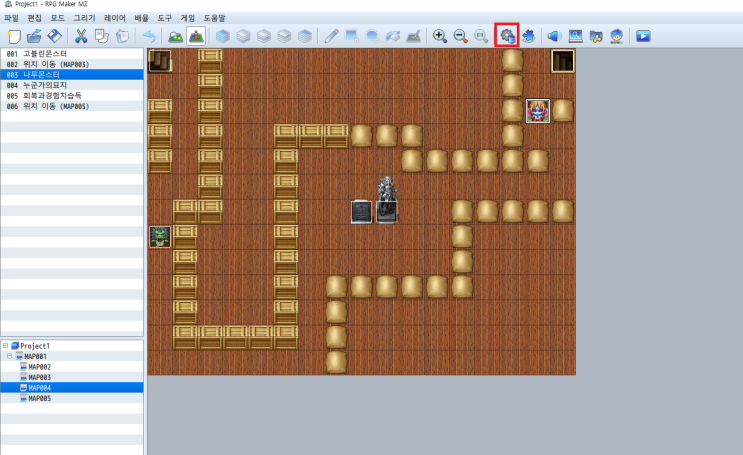The image size is (743, 455).
Task: Select the Pencil drawing tool
Action: (x=331, y=36)
